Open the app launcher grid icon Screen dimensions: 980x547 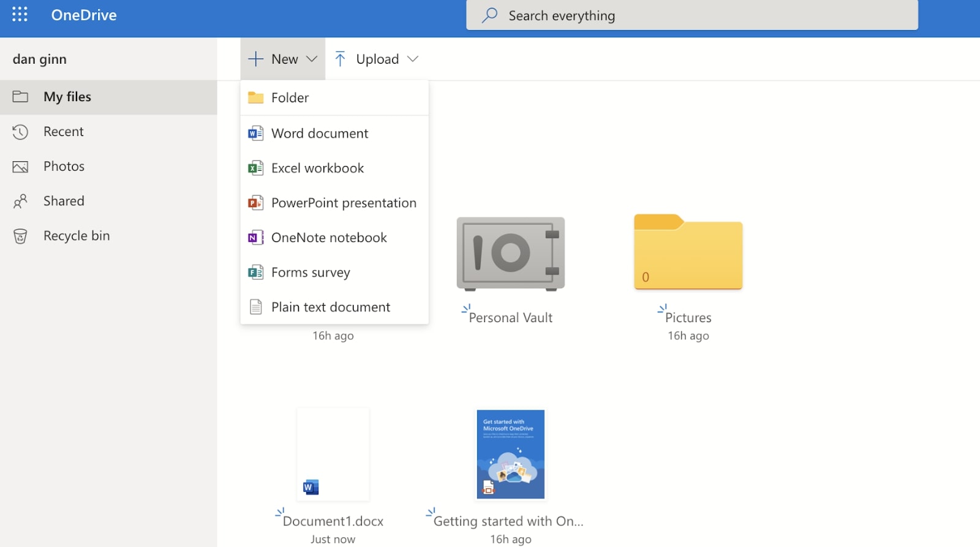pyautogui.click(x=20, y=14)
